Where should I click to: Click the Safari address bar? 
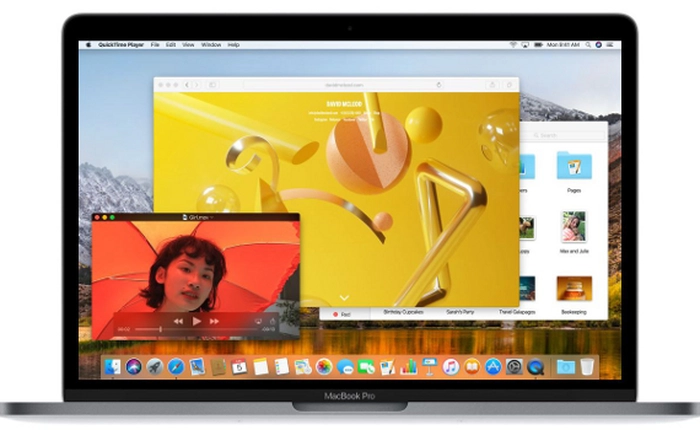tap(344, 84)
